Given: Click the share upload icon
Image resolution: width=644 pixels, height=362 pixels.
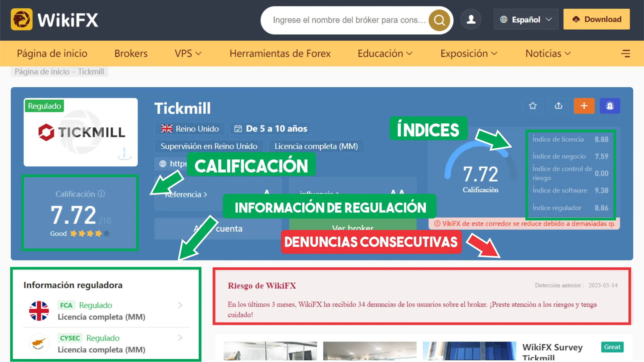Looking at the screenshot, I should (x=558, y=106).
